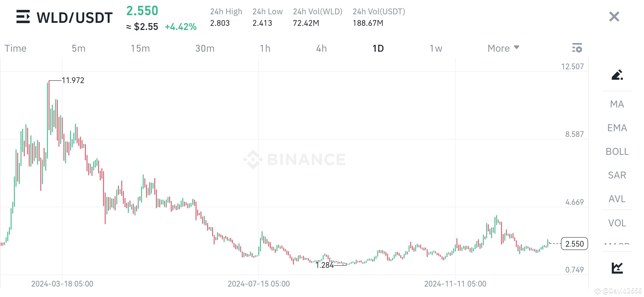Toggle the VOL indicator display
Viewport: 644px width, 297px height.
617,223
